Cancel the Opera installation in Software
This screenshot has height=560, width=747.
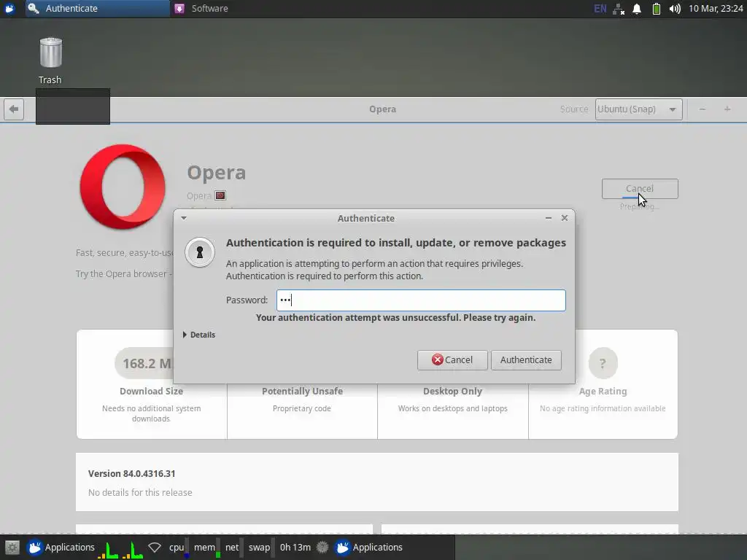[640, 189]
